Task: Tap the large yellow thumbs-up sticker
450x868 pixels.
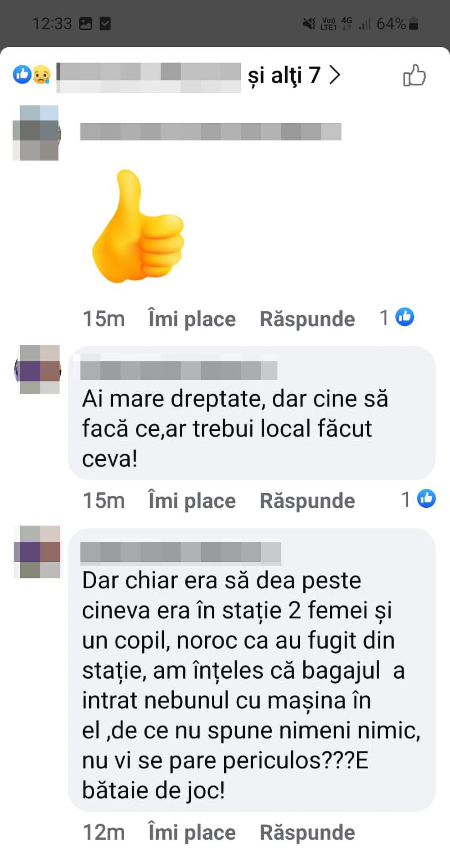Action: coord(138,226)
